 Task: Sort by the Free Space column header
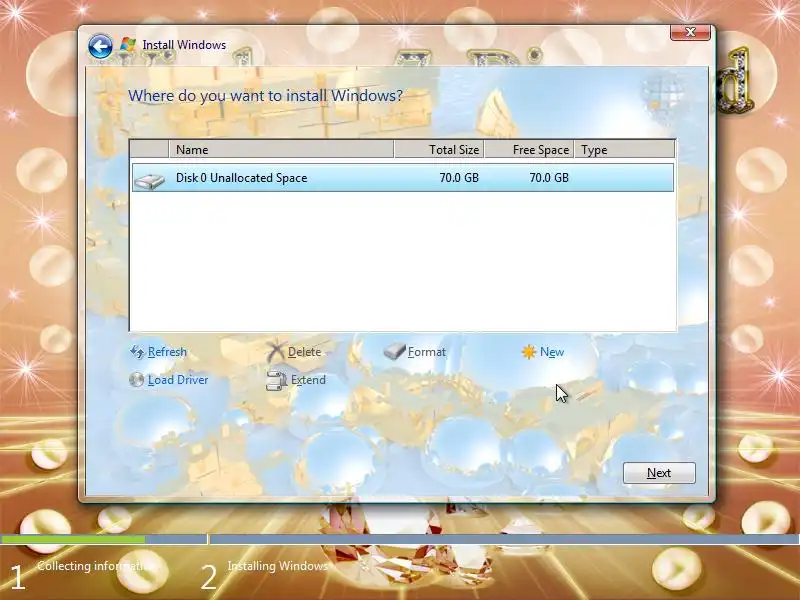[x=529, y=149]
